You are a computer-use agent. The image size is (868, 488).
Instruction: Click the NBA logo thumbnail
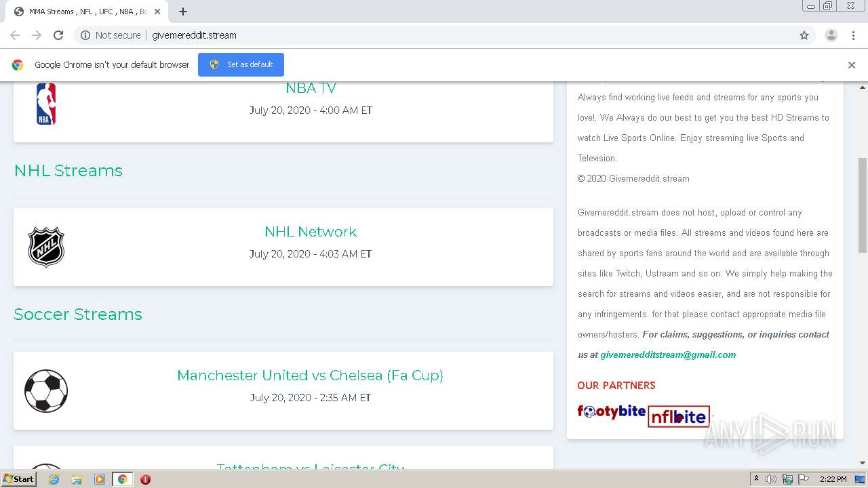point(46,104)
